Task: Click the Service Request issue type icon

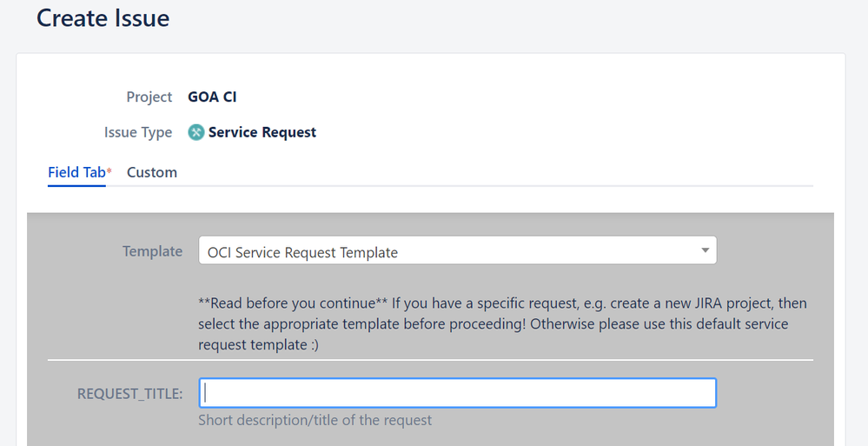Action: tap(196, 132)
